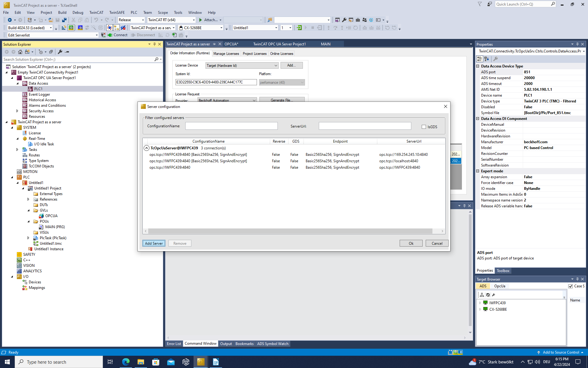Expand IWFPC439 node in Target Browser
Image resolution: width=588 pixels, height=368 pixels.
[x=480, y=303]
